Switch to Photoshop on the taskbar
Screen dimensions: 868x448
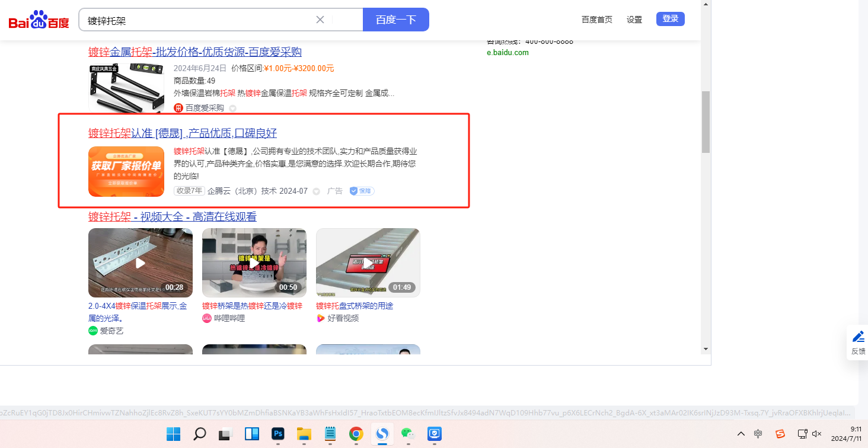point(278,434)
